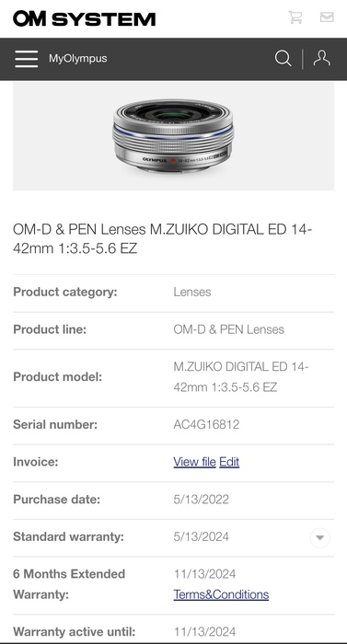The image size is (347, 644).
Task: Click the Product category value Lenses
Action: tap(192, 292)
